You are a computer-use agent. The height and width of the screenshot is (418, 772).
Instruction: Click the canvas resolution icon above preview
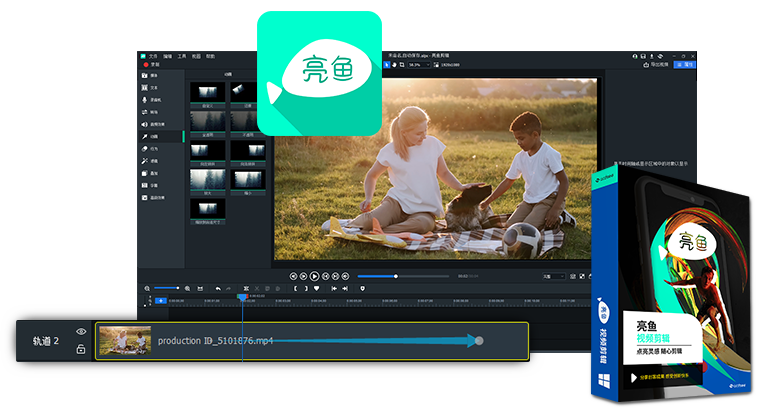[436, 64]
